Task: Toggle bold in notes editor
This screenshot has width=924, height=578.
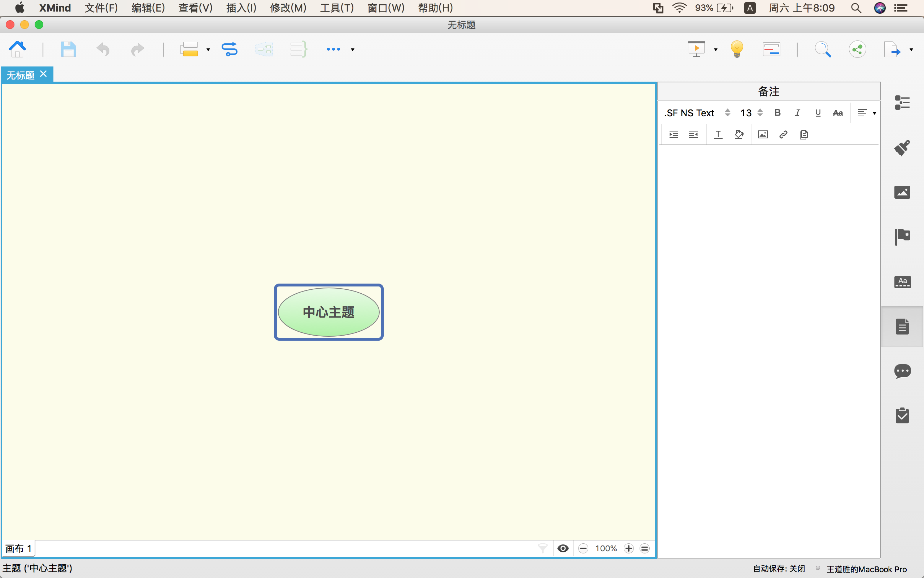Action: click(777, 113)
